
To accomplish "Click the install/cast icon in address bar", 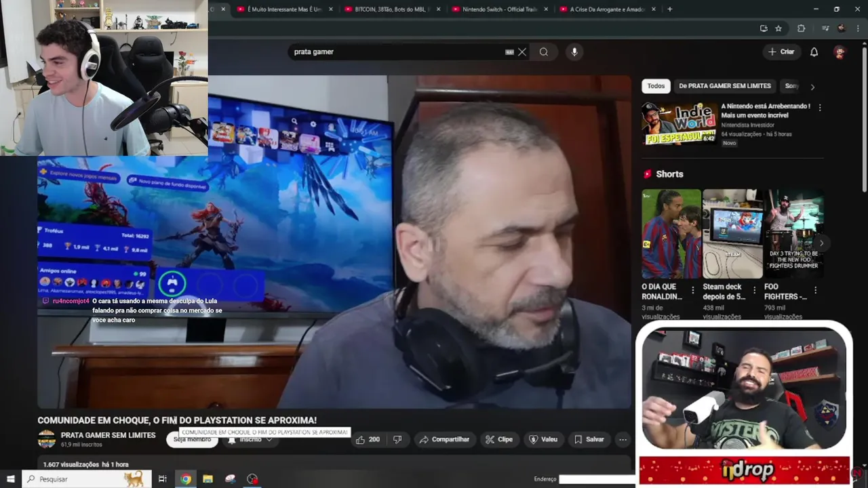I will 764,28.
